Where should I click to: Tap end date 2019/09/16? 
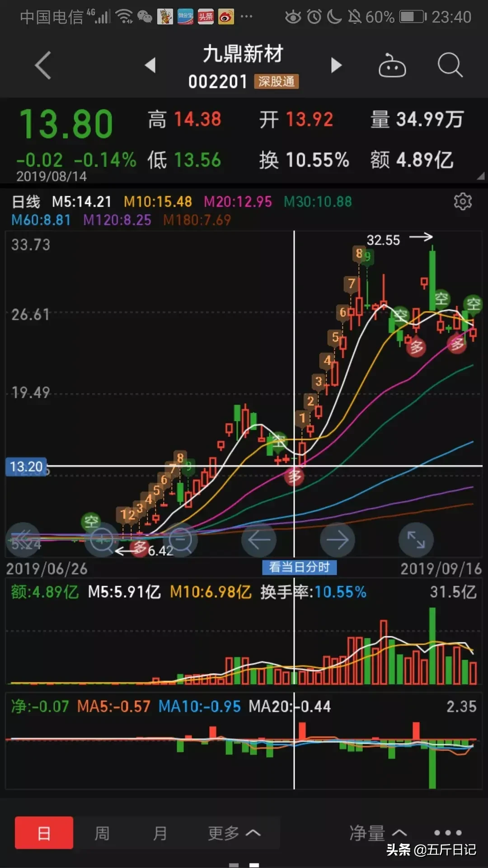point(441,569)
